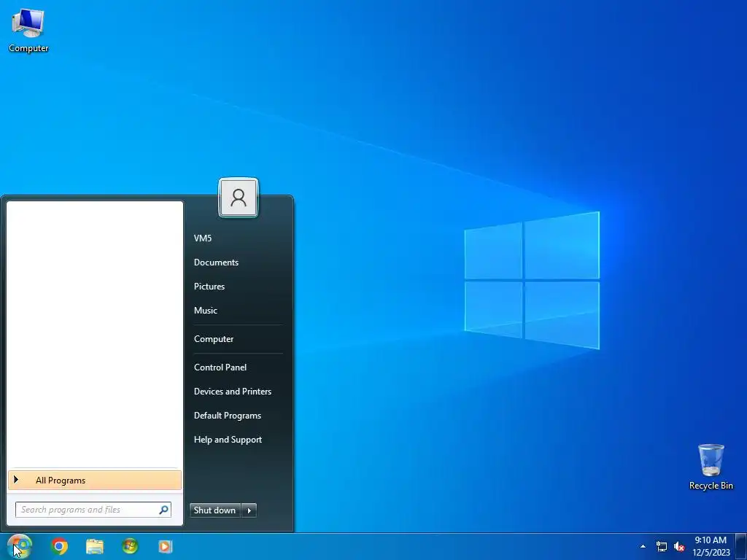Click the Show desktop button

click(x=741, y=546)
